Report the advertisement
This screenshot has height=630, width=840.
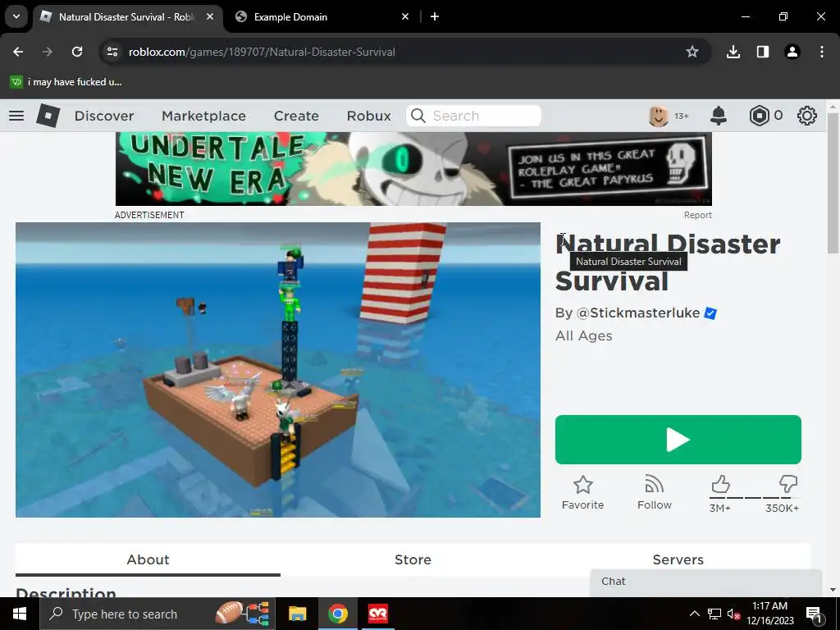[x=697, y=215]
